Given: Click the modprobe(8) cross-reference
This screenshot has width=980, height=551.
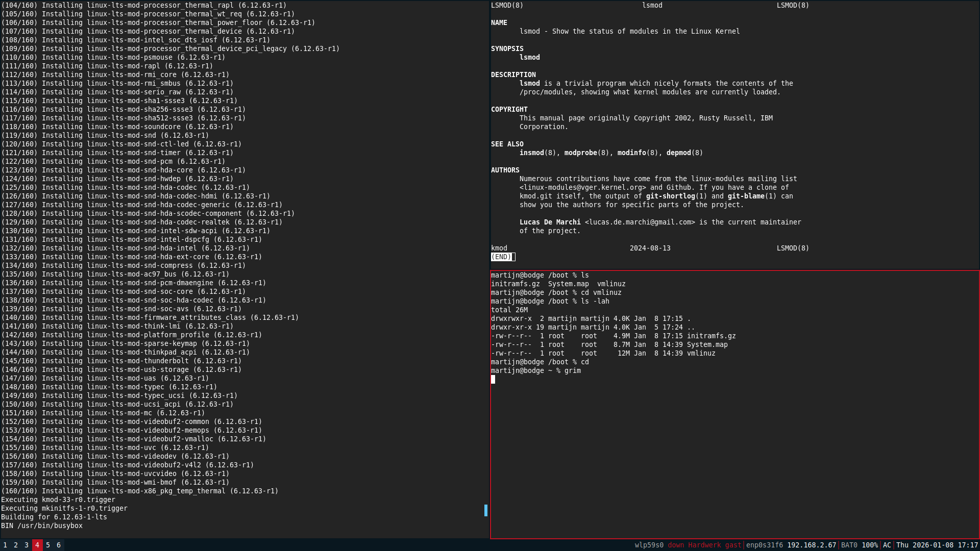Looking at the screenshot, I should [x=581, y=153].
